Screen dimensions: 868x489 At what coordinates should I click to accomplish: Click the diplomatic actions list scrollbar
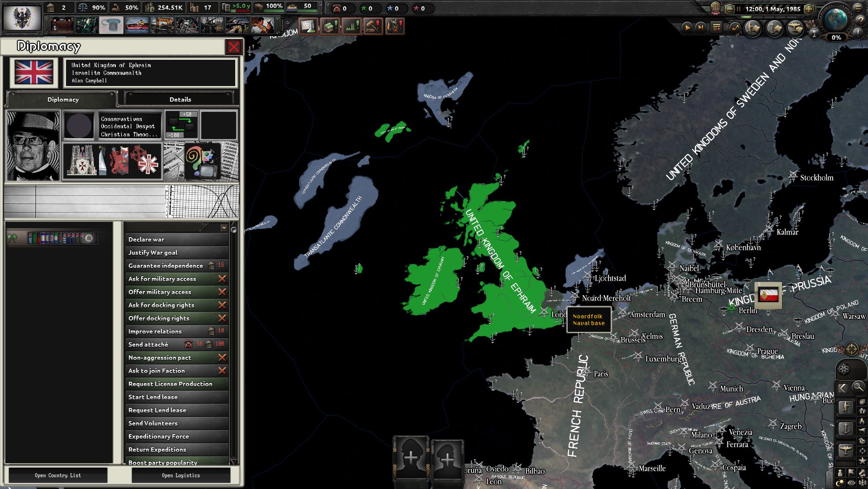tap(234, 343)
